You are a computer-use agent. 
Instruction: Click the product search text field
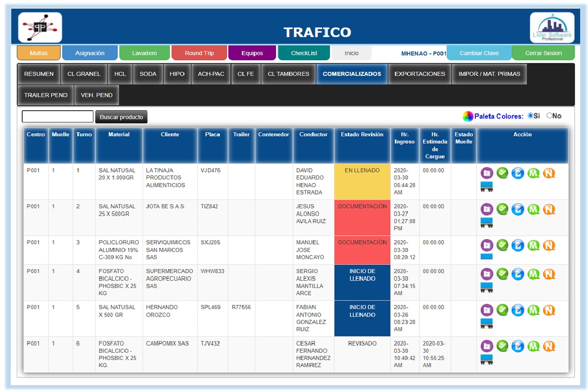57,117
